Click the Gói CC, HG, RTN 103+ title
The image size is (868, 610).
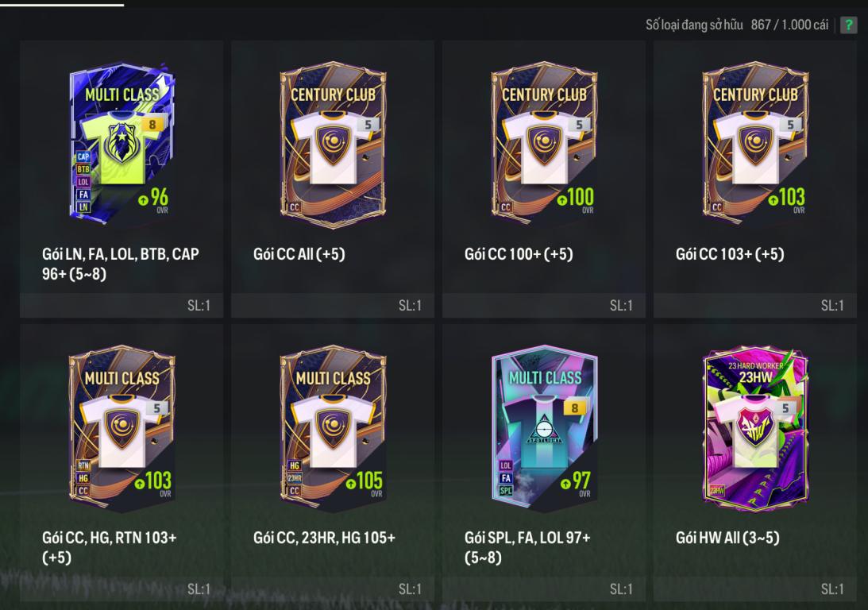point(110,547)
